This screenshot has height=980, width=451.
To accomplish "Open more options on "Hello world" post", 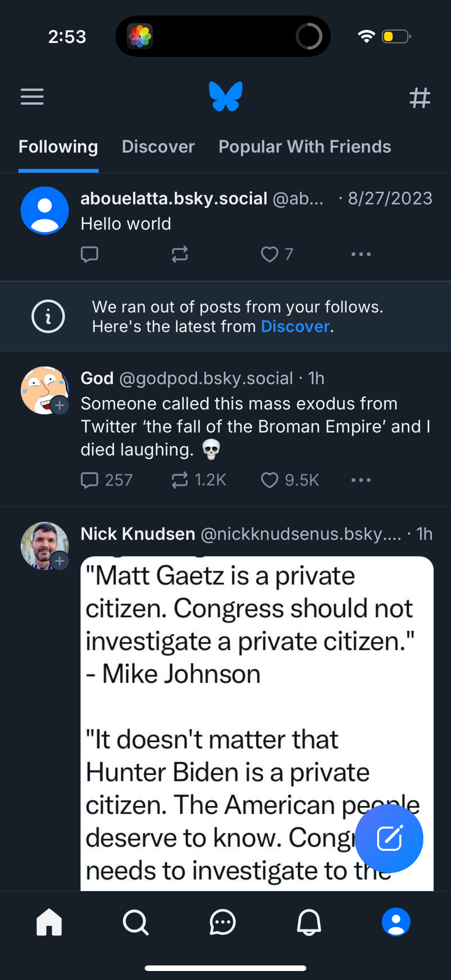I will pos(361,254).
